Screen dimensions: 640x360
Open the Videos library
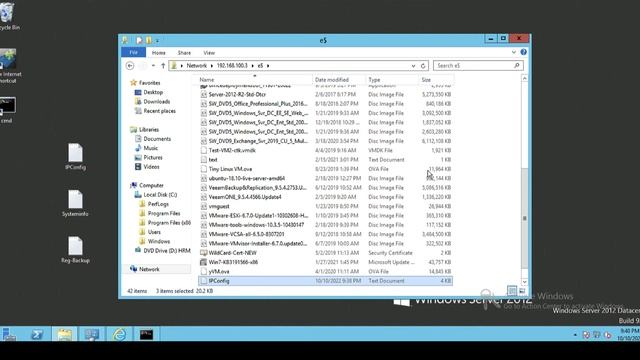pyautogui.click(x=151, y=167)
